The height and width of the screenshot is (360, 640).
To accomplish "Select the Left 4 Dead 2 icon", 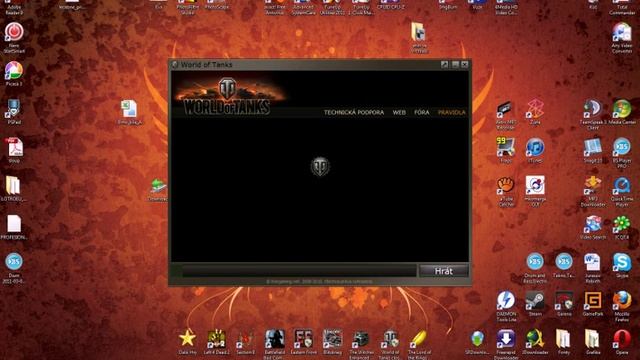I will 216,339.
